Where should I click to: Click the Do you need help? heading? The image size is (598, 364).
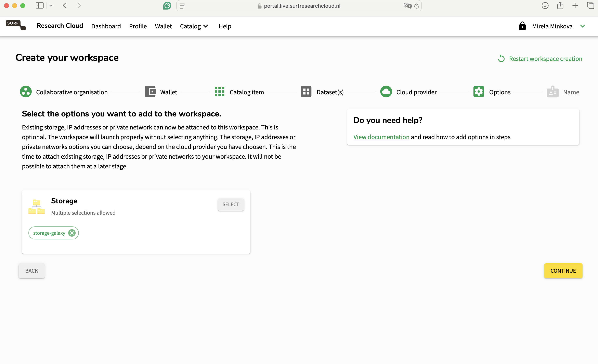point(388,120)
